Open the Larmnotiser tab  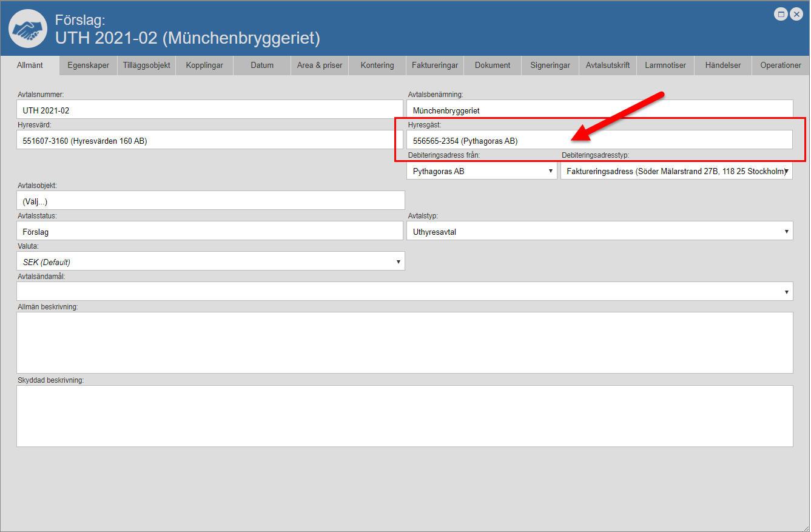coord(665,66)
